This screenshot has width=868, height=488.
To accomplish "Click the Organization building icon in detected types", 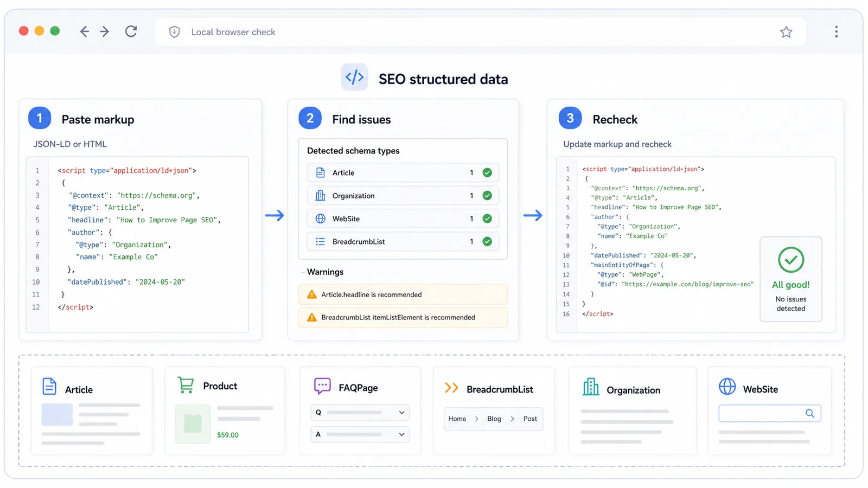I will pos(321,196).
